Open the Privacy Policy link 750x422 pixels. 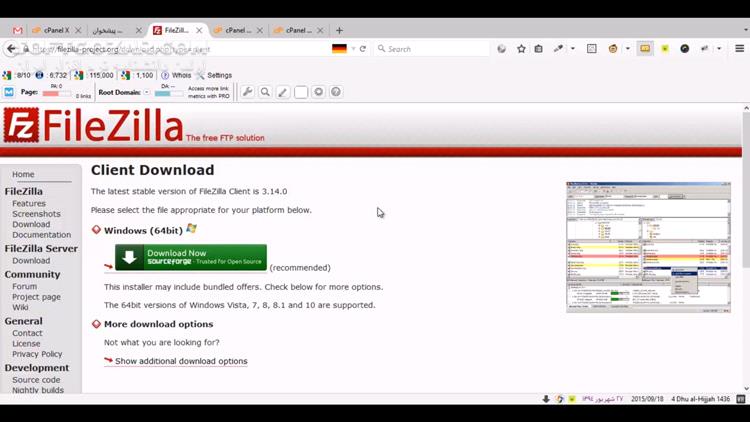click(x=37, y=354)
